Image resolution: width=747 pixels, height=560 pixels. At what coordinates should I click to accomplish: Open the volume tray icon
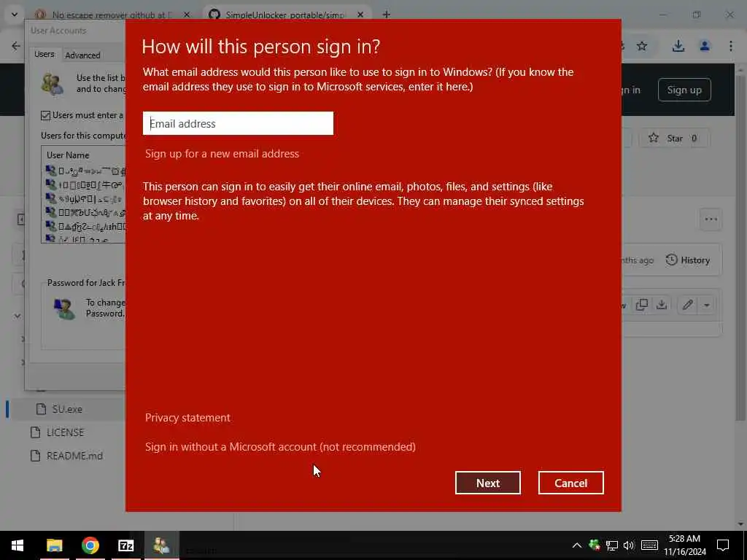(629, 545)
